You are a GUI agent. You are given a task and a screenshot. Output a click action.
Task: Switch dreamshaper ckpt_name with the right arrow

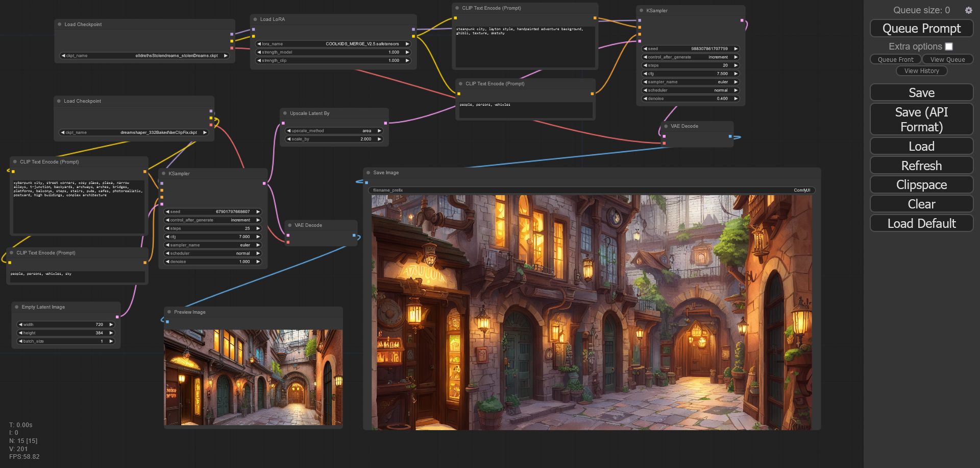point(205,132)
